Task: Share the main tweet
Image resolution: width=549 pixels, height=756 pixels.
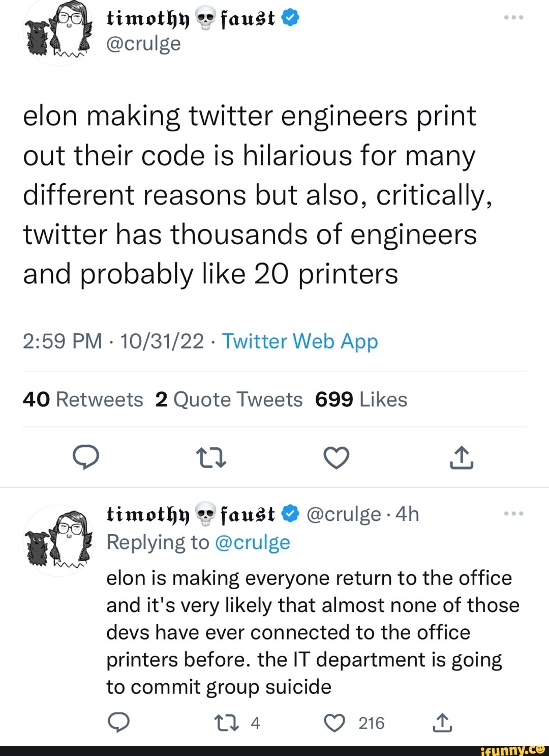Action: point(462,457)
